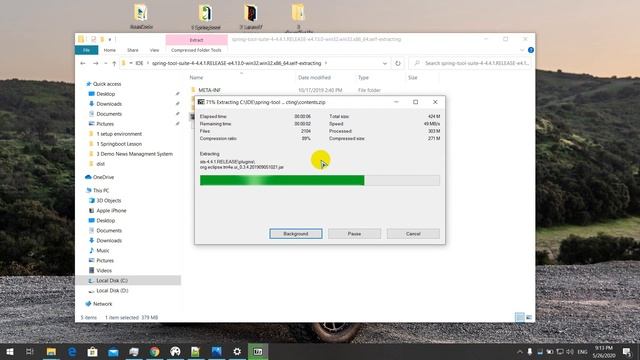This screenshot has width=640, height=360.
Task: Select Quick access in navigation pane
Action: (x=107, y=84)
